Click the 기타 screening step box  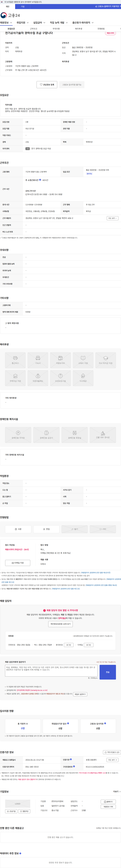(103, 529)
